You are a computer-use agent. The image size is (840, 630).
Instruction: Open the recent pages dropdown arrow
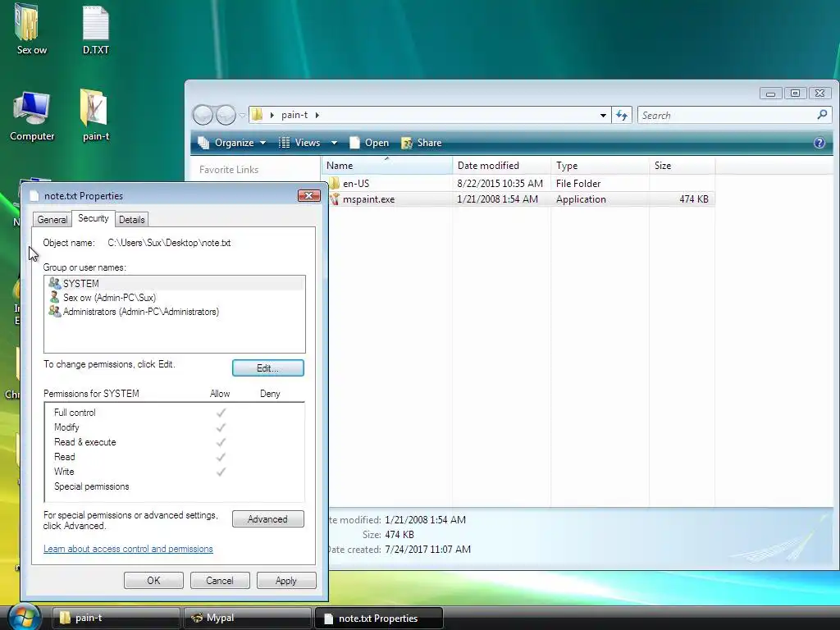(242, 115)
